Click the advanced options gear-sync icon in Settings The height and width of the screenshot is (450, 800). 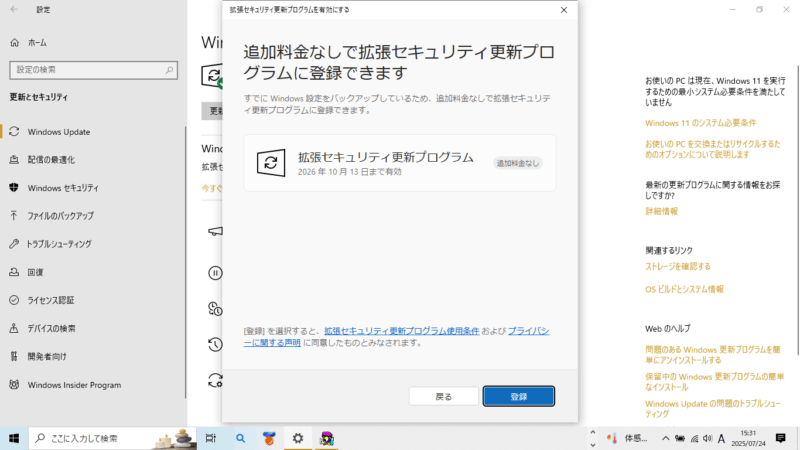(x=215, y=381)
